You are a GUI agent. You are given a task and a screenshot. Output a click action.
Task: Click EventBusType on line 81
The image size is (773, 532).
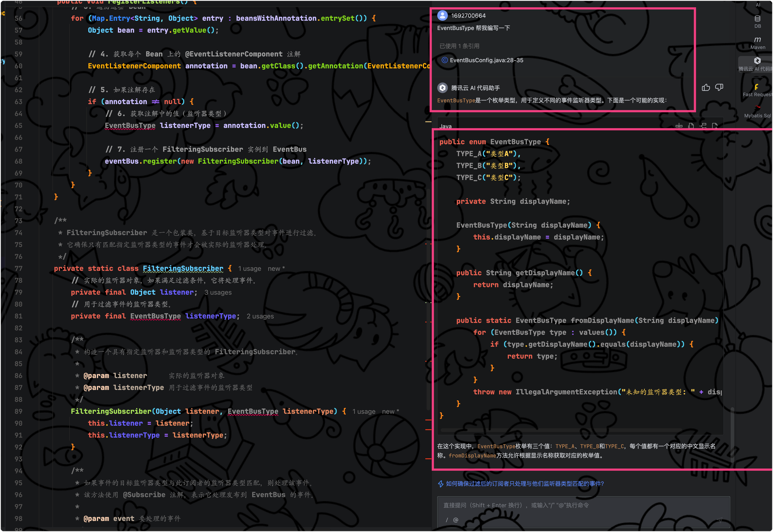(x=155, y=316)
